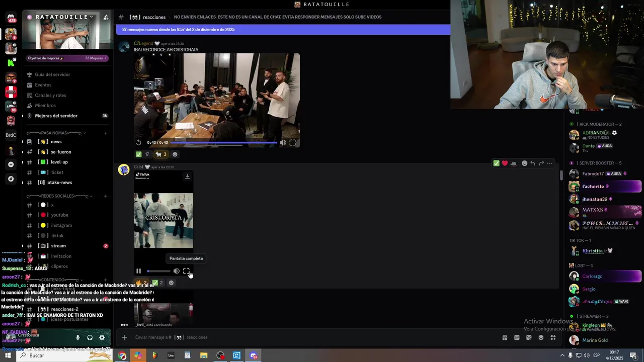The width and height of the screenshot is (644, 362).
Task: Download the TikTok video attachment
Action: click(x=187, y=176)
